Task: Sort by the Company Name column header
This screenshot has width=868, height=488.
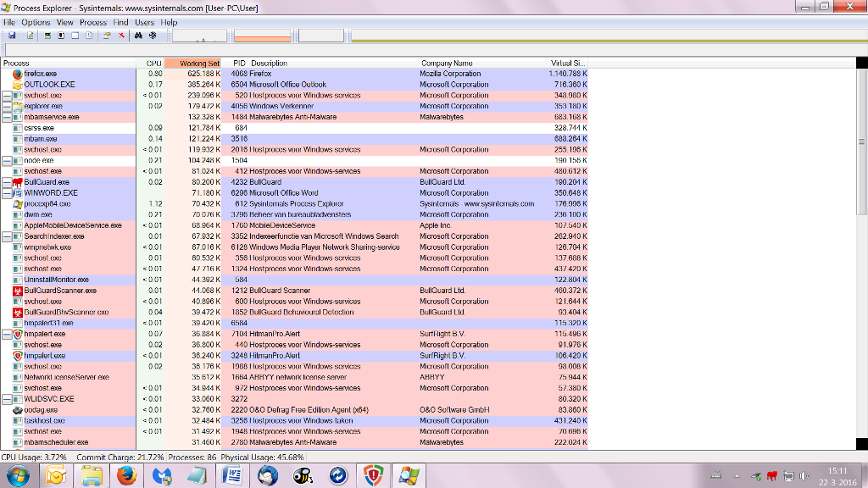Action: click(482, 63)
